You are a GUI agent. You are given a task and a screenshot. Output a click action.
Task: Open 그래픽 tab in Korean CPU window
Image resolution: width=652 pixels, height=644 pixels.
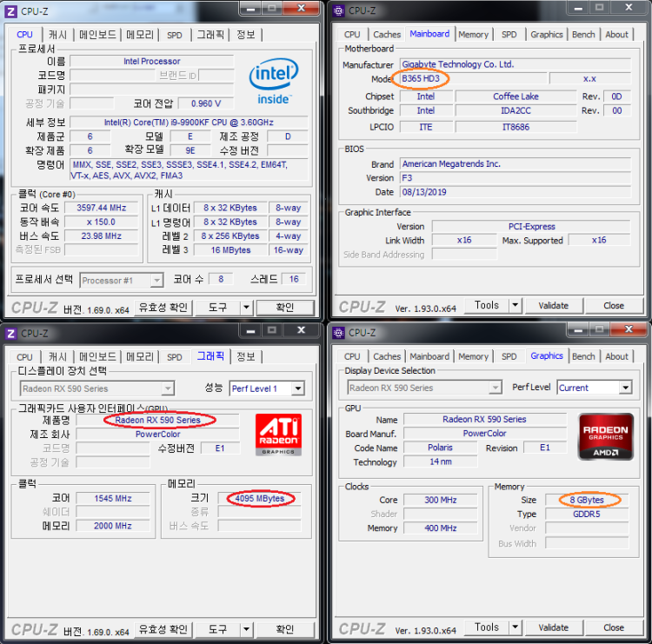coord(210,35)
